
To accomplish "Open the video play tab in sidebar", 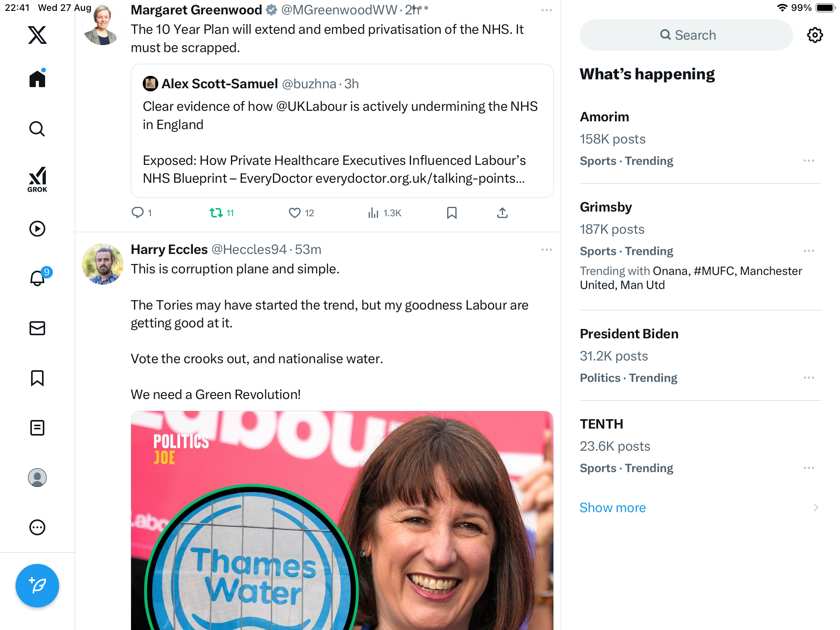I will coord(37,229).
